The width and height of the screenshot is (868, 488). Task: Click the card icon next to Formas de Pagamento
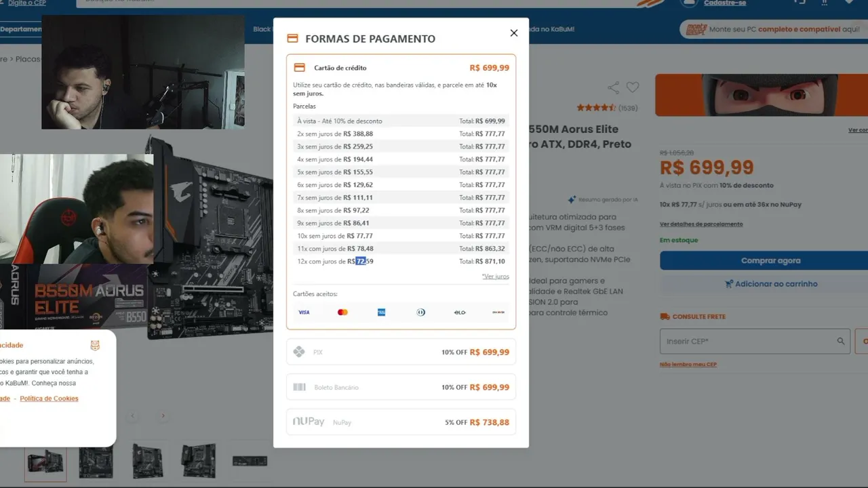pyautogui.click(x=292, y=39)
